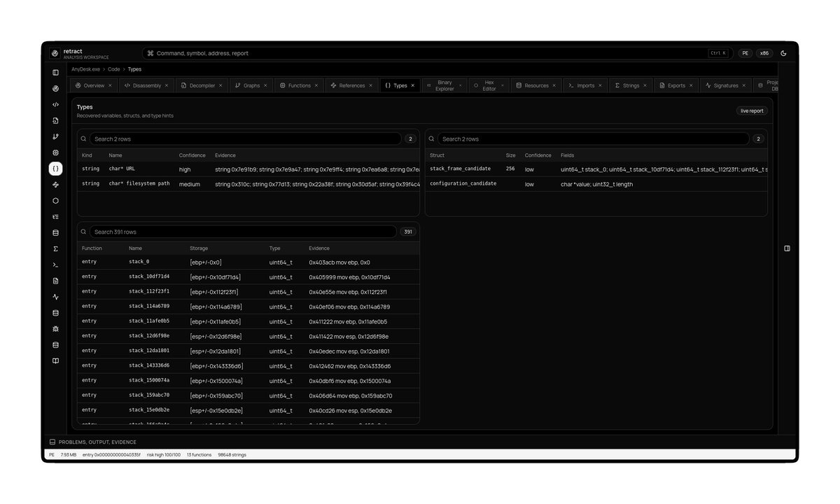
Task: Click the tree-list icon in the sidebar
Action: click(x=55, y=217)
